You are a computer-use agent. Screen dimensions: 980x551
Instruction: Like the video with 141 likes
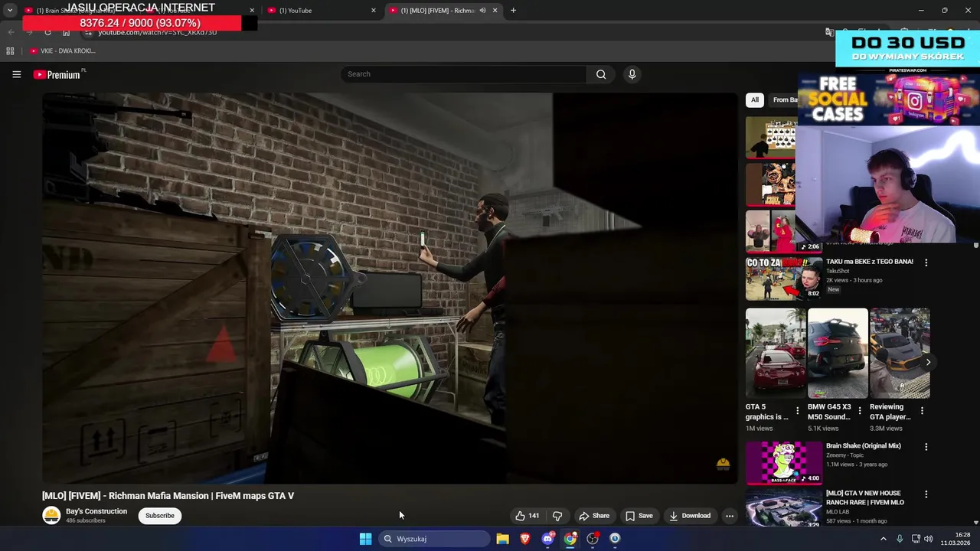point(528,516)
